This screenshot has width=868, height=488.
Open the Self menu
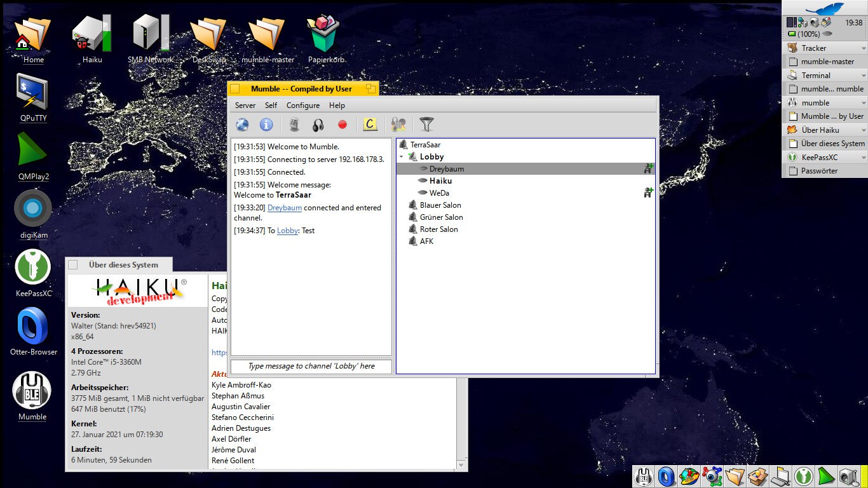point(271,105)
